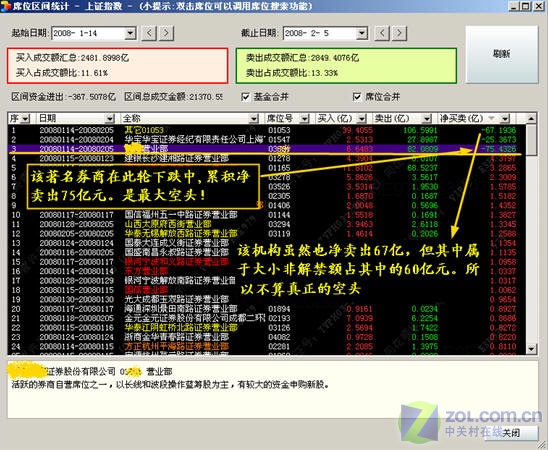Toggle the 席位合并 checkbox
The image size is (548, 450).
coord(356,97)
